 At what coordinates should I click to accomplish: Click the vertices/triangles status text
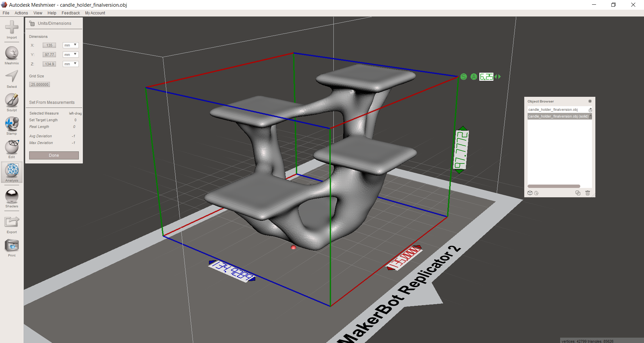click(587, 341)
